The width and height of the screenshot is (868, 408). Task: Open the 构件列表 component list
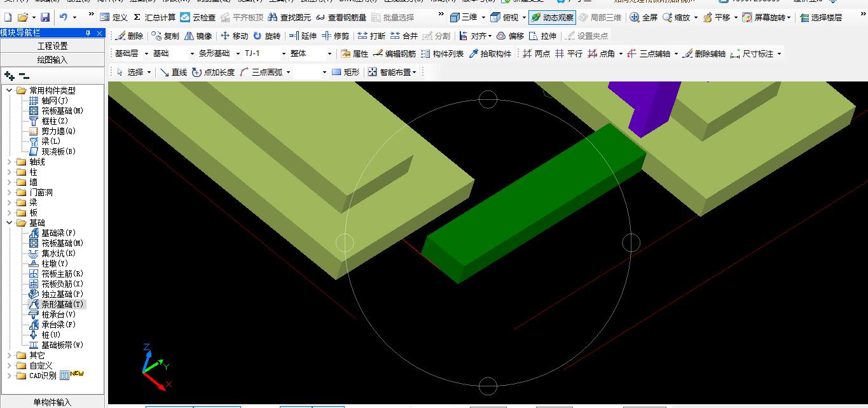coord(443,53)
